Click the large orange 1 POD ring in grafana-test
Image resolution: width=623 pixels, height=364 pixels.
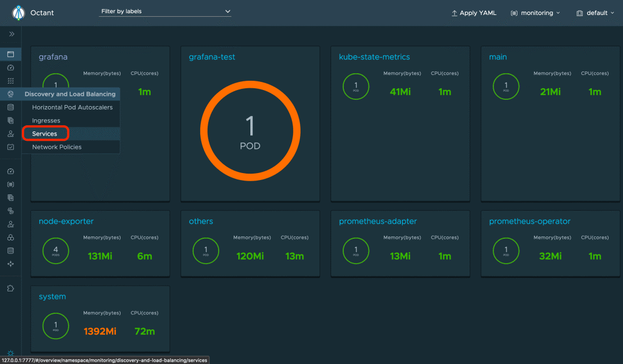[250, 131]
